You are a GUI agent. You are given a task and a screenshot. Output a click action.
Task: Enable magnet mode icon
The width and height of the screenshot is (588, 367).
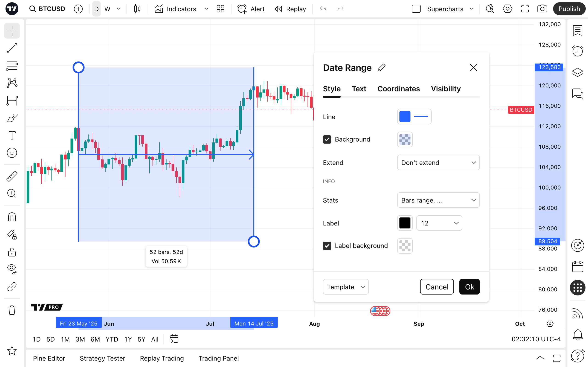coord(12,217)
